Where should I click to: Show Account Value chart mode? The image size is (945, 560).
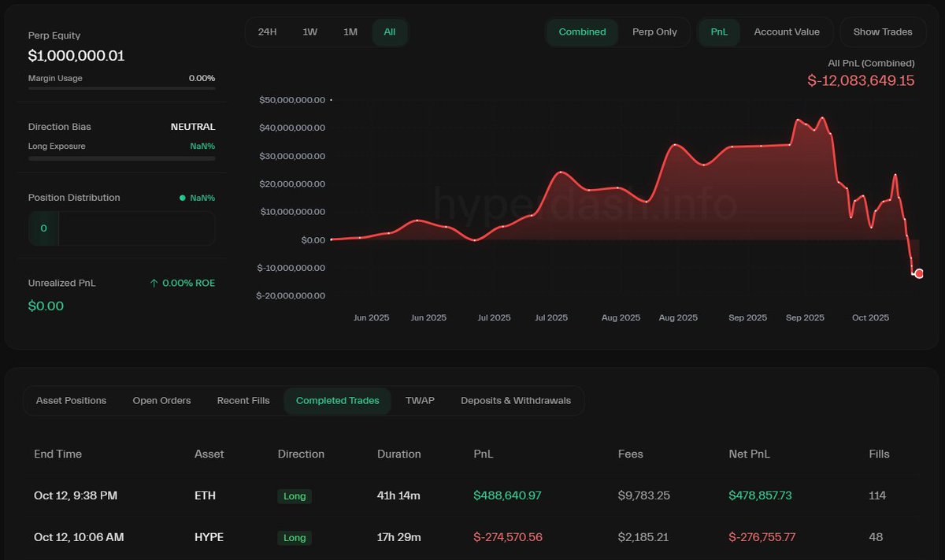787,32
